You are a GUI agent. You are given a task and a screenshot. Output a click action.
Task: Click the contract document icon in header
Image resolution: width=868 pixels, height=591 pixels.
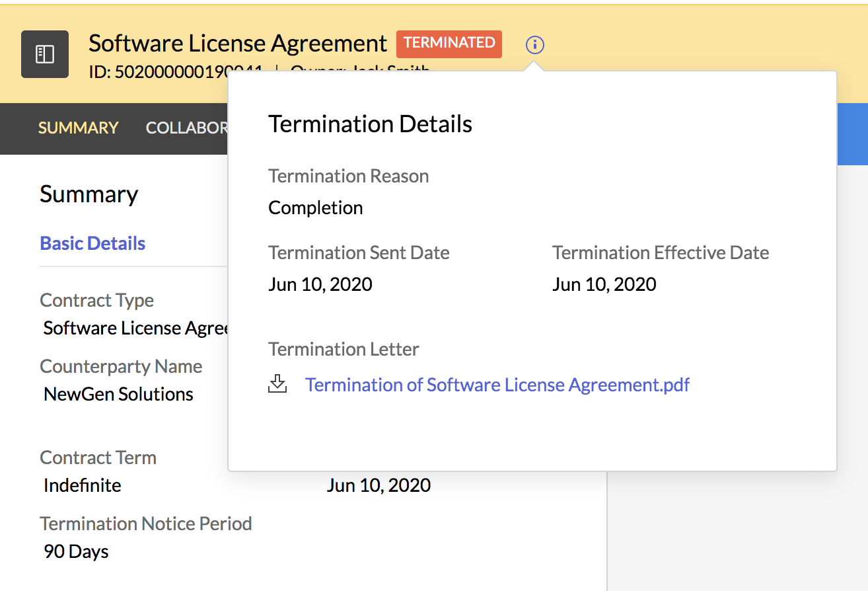(x=45, y=54)
